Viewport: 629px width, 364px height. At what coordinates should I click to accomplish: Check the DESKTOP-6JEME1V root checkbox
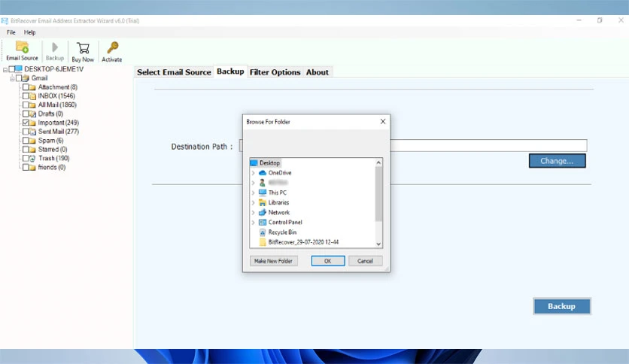[x=11, y=69]
